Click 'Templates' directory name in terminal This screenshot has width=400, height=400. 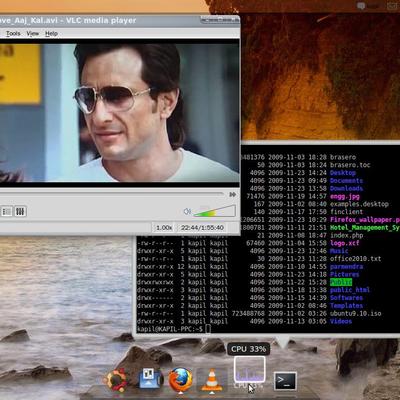coord(346,306)
